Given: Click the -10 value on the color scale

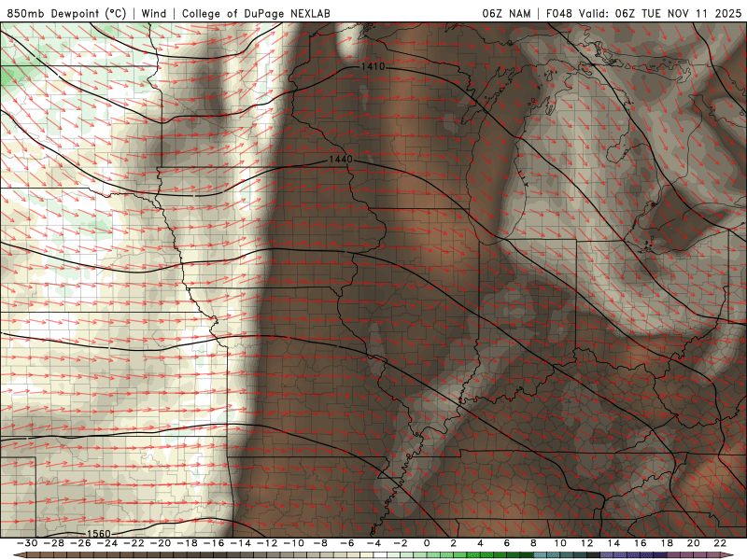Looking at the screenshot, I should (x=293, y=543).
